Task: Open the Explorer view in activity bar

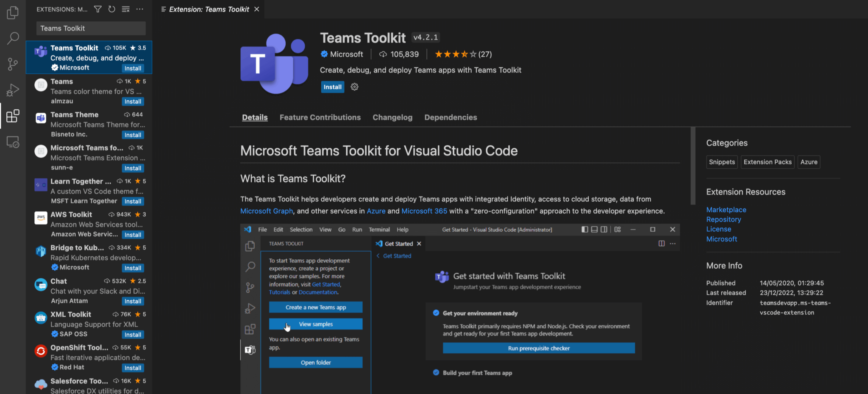Action: click(13, 13)
